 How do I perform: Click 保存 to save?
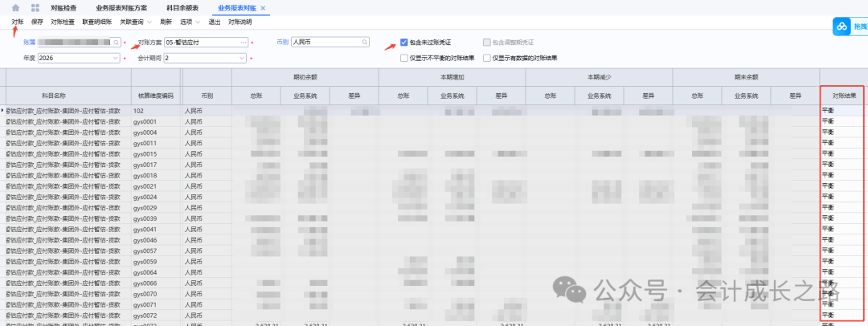(x=37, y=22)
